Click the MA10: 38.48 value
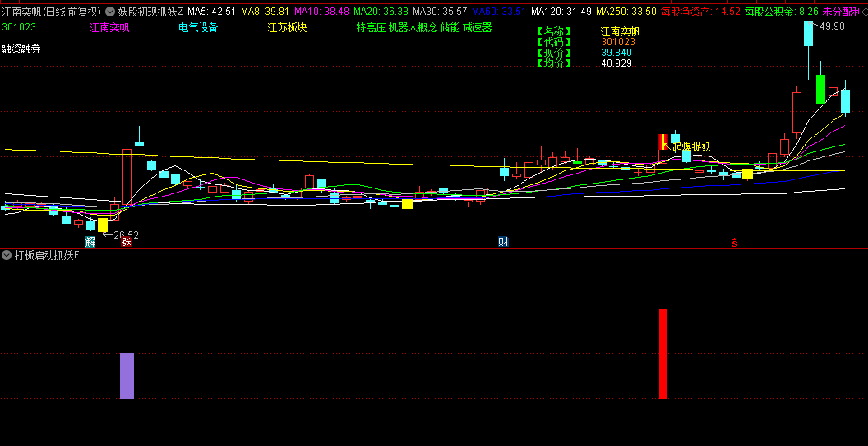This screenshot has width=868, height=446. pyautogui.click(x=321, y=11)
